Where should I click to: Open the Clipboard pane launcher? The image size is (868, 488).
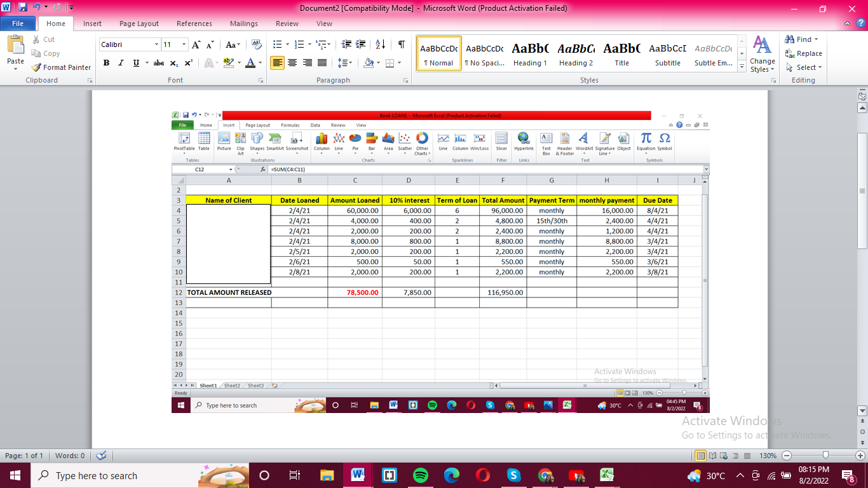[x=90, y=81]
